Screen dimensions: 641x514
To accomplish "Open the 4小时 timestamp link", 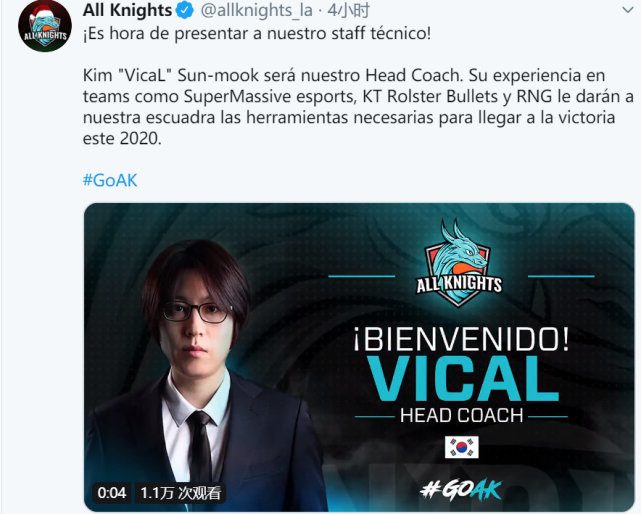I will tap(348, 11).
